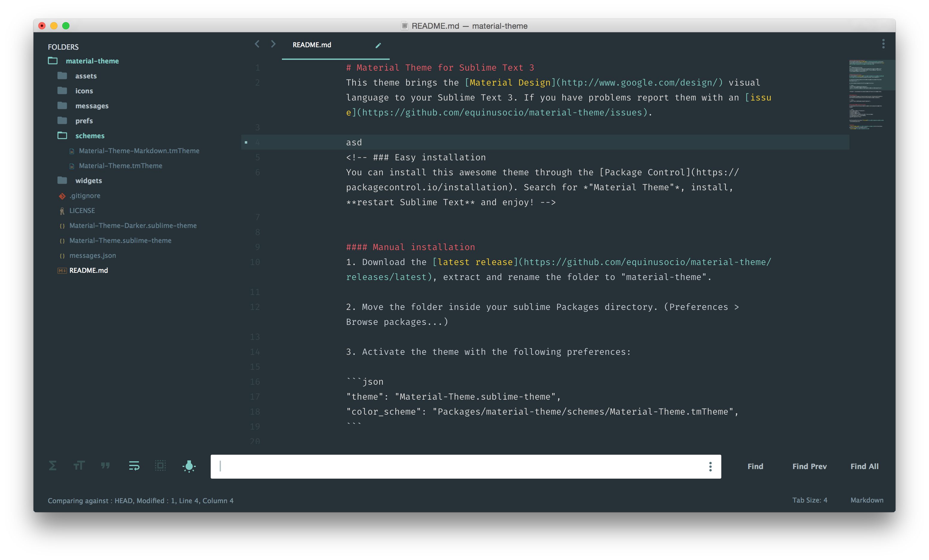Toggle wrap search option
The width and height of the screenshot is (929, 560).
pyautogui.click(x=134, y=466)
